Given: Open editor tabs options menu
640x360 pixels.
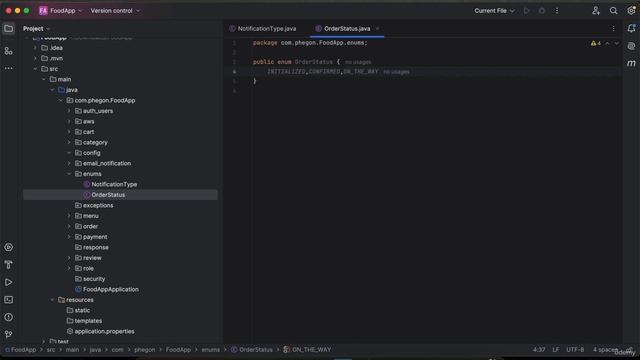Looking at the screenshot, I should click(613, 29).
